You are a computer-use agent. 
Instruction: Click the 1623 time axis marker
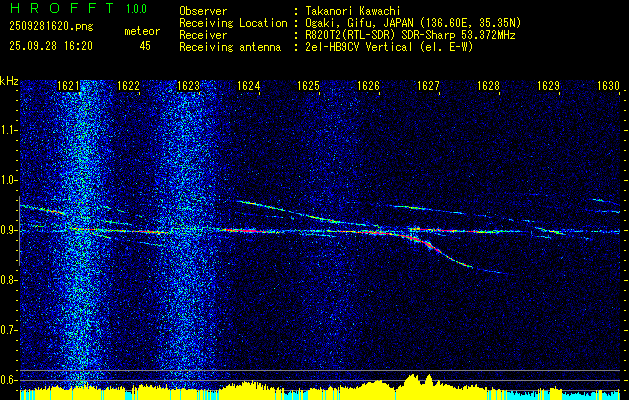pos(188,86)
